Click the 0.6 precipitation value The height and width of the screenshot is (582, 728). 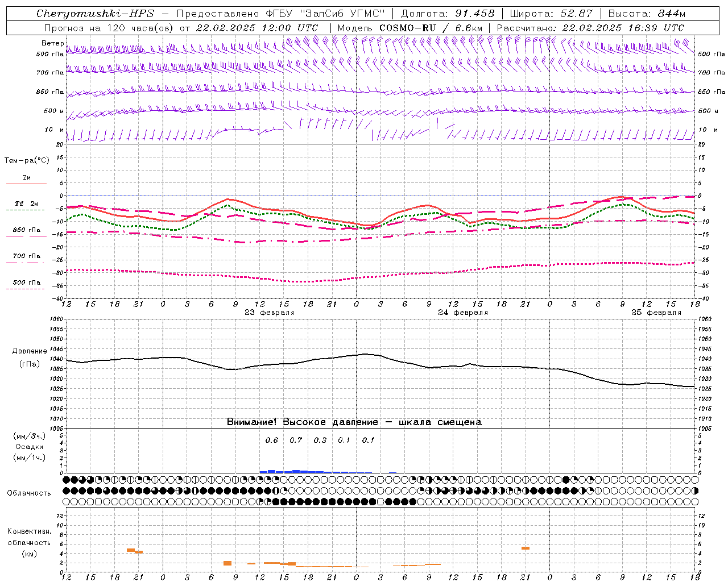click(x=272, y=440)
